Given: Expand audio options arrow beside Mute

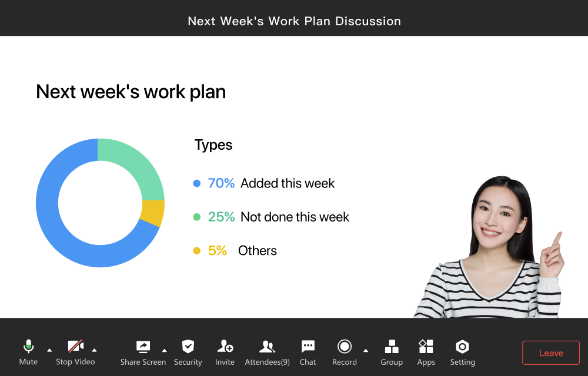Looking at the screenshot, I should pos(49,351).
